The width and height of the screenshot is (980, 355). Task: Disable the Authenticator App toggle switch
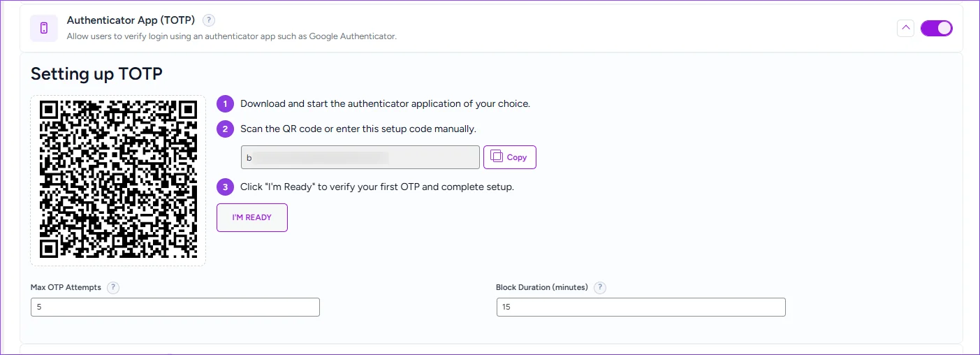(936, 28)
